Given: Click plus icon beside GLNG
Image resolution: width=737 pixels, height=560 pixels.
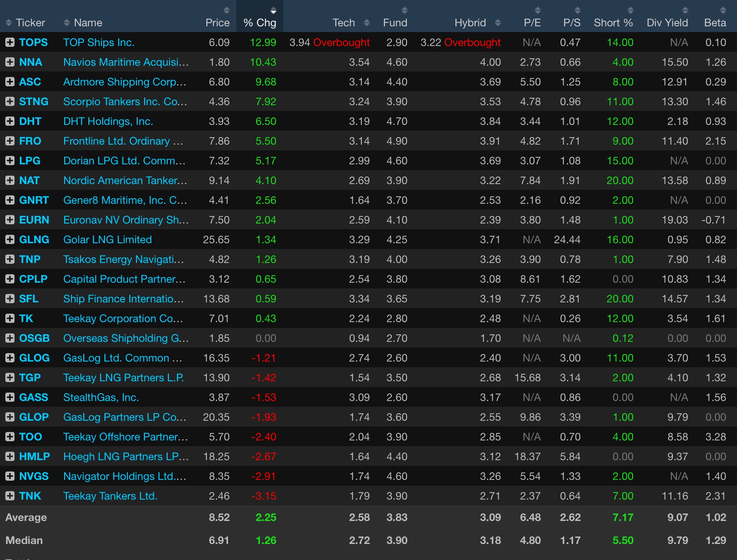Looking at the screenshot, I should coord(10,240).
